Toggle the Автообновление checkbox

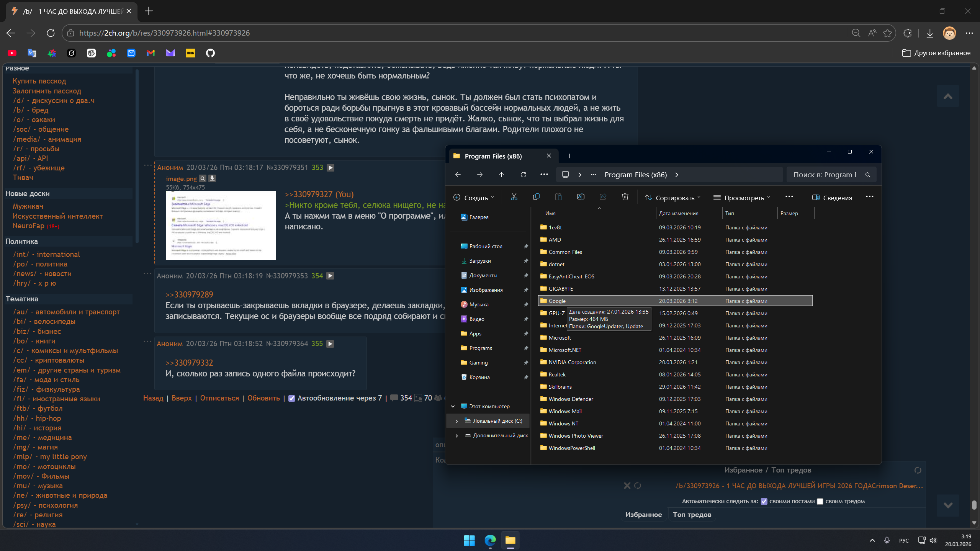click(291, 398)
